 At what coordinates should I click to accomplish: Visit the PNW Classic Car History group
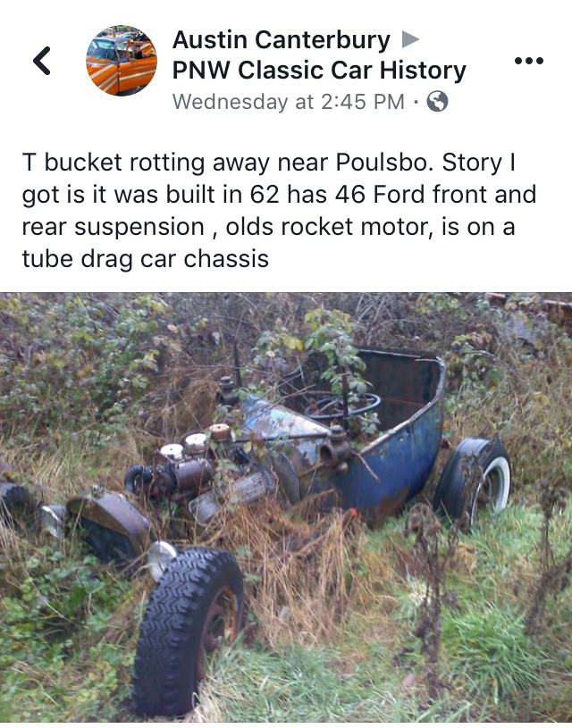[319, 71]
